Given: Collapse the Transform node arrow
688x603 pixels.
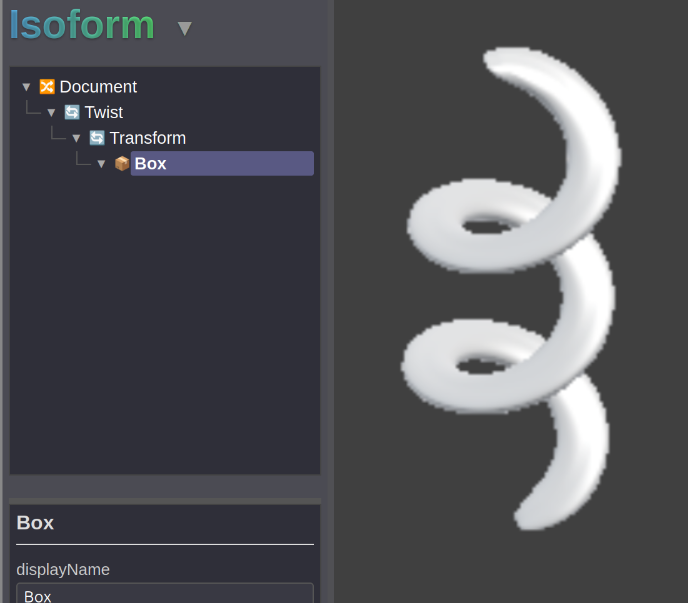Looking at the screenshot, I should click(x=76, y=138).
